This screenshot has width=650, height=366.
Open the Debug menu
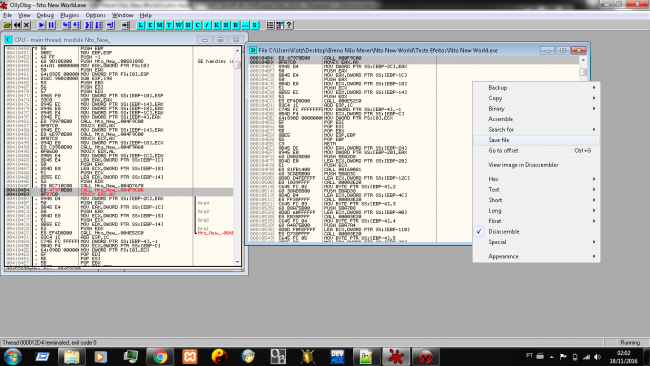(x=45, y=15)
